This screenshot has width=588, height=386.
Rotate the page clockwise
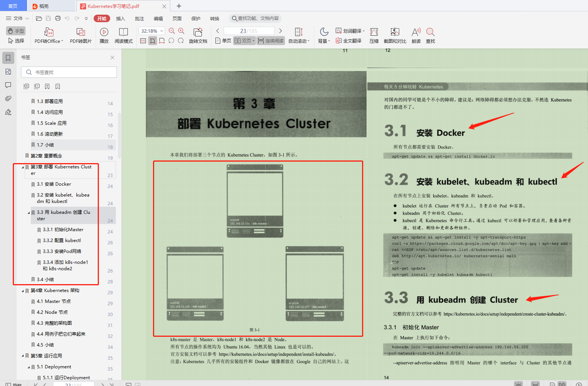(x=181, y=41)
